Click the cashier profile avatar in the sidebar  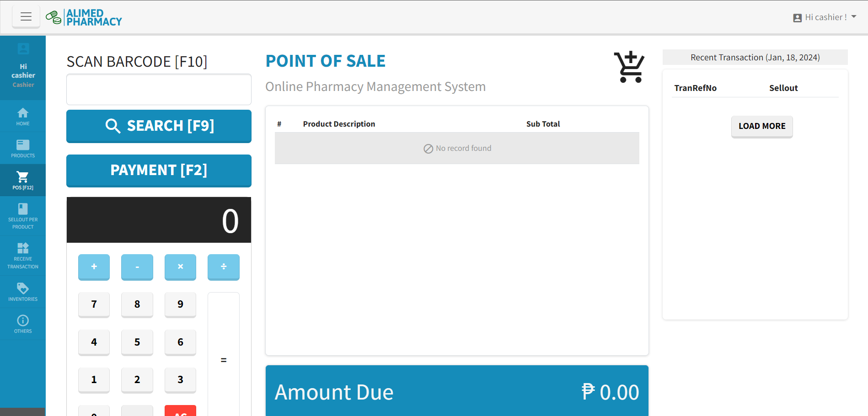pyautogui.click(x=23, y=48)
